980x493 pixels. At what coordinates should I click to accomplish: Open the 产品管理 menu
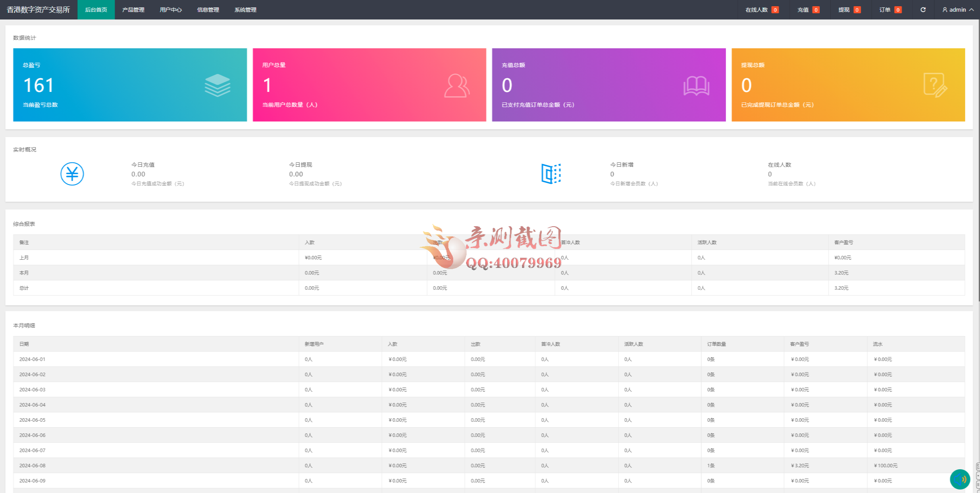[x=133, y=10]
